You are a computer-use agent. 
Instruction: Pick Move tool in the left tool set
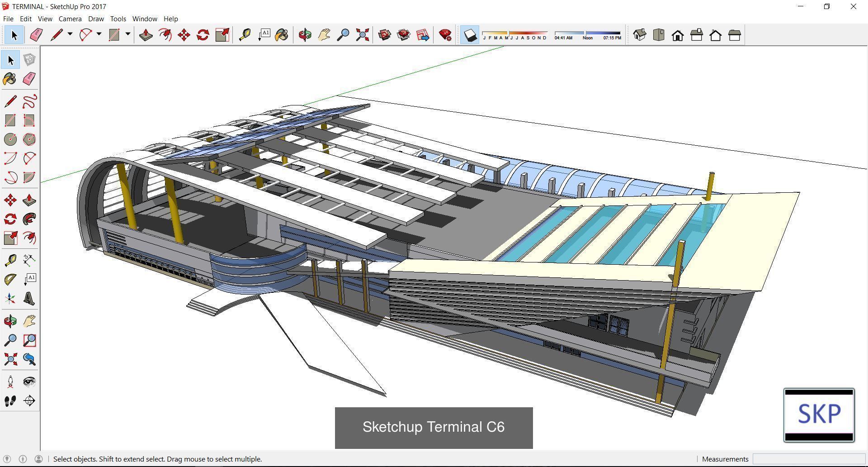tap(10, 200)
